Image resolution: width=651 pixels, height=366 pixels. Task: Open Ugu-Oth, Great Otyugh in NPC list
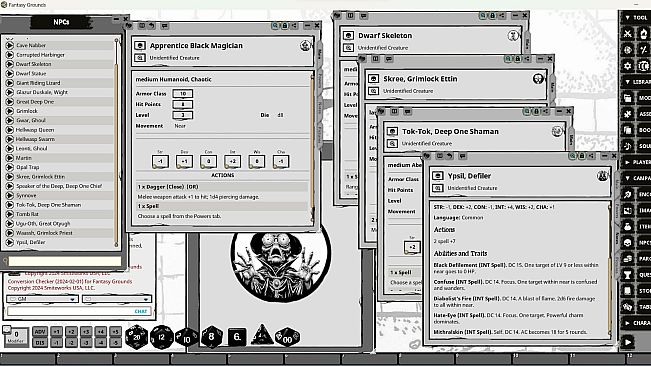[x=59, y=224]
